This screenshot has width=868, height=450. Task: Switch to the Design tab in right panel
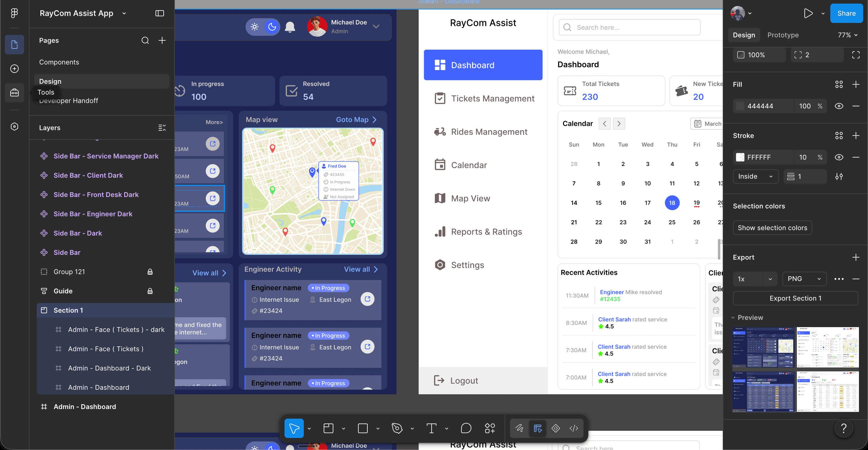pyautogui.click(x=744, y=35)
